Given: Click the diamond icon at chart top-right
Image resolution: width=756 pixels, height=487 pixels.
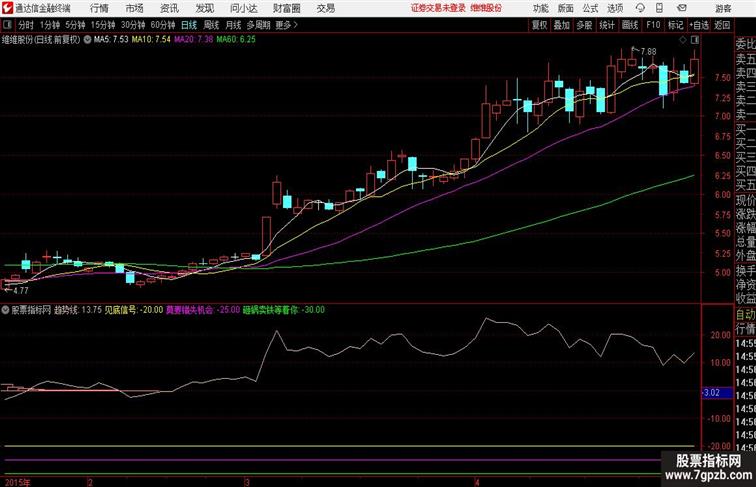Looking at the screenshot, I should tap(683, 40).
